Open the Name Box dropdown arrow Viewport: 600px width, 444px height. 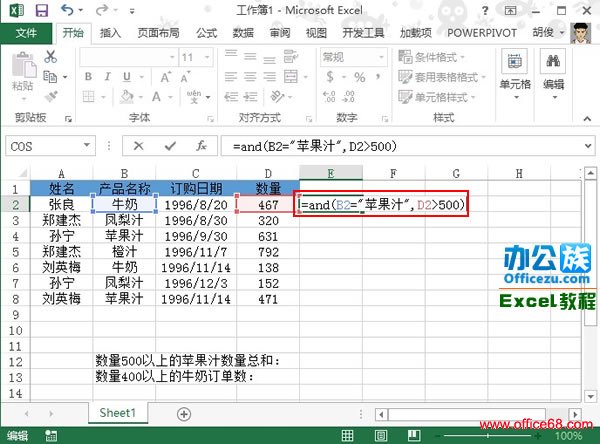coord(87,145)
